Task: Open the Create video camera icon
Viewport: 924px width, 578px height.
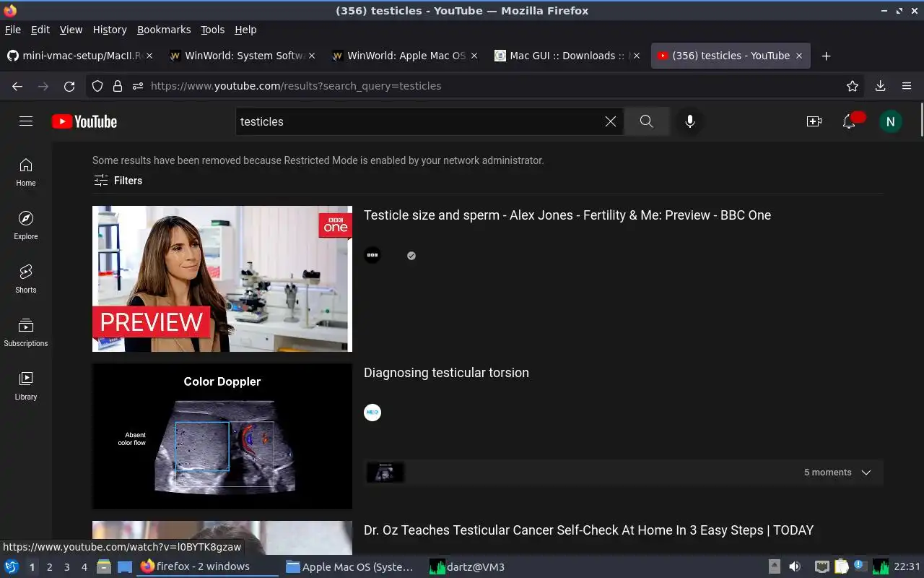Action: click(814, 121)
